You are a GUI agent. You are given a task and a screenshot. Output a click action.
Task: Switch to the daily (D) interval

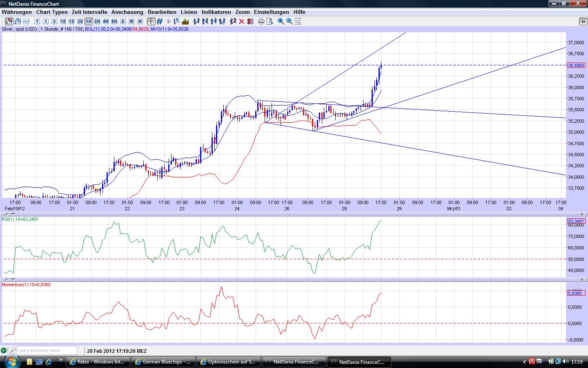tap(123, 21)
